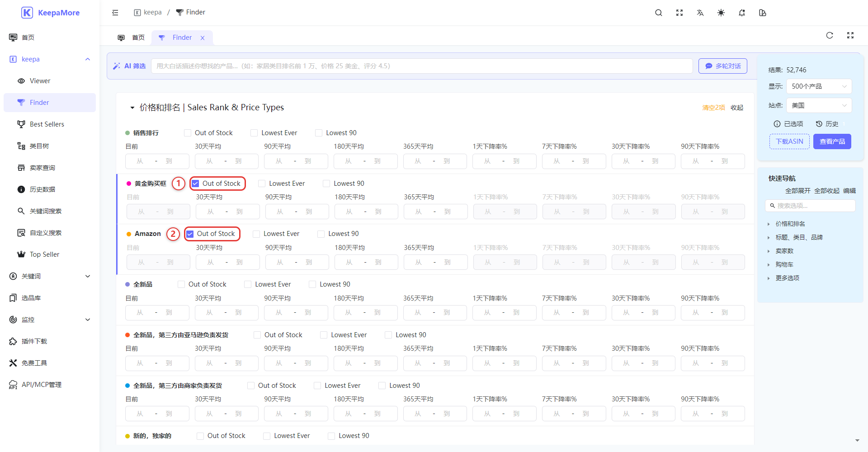Viewport: 868px width, 452px height.
Task: Open Top Seller crown item
Action: 50,254
